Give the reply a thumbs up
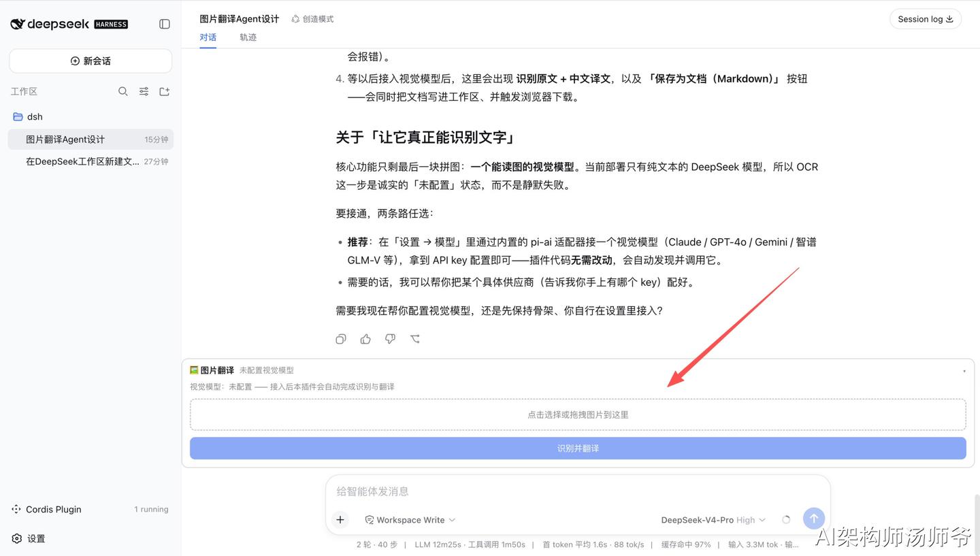Image resolution: width=980 pixels, height=556 pixels. pyautogui.click(x=365, y=339)
